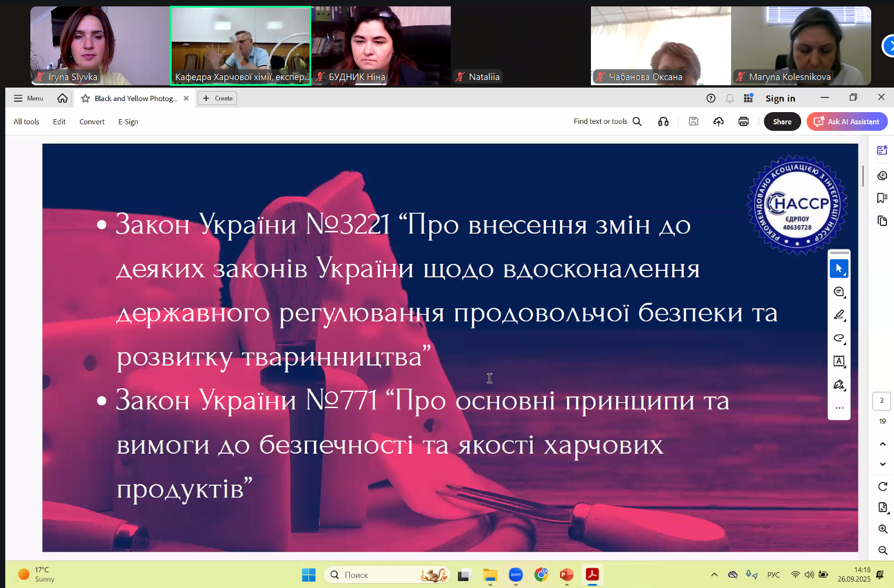This screenshot has height=588, width=894.
Task: Go to Acrobat Home icon
Action: click(62, 98)
